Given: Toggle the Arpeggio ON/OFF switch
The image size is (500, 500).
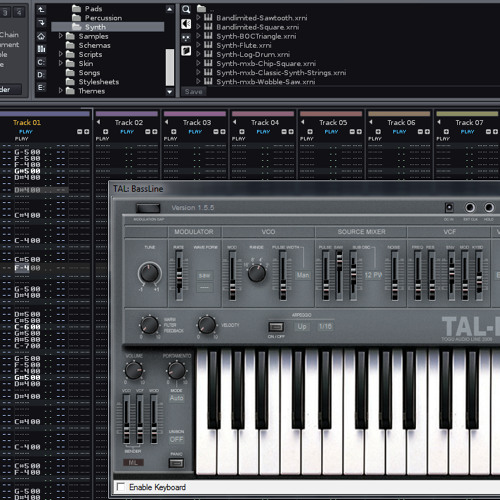Looking at the screenshot, I should [276, 326].
